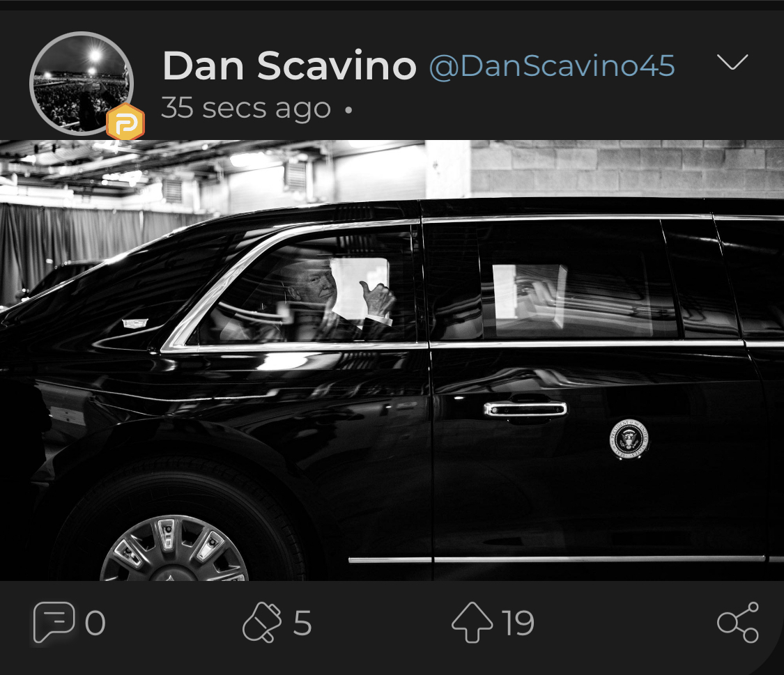
Task: Open Dan Scavino's profile picture
Action: pyautogui.click(x=82, y=84)
